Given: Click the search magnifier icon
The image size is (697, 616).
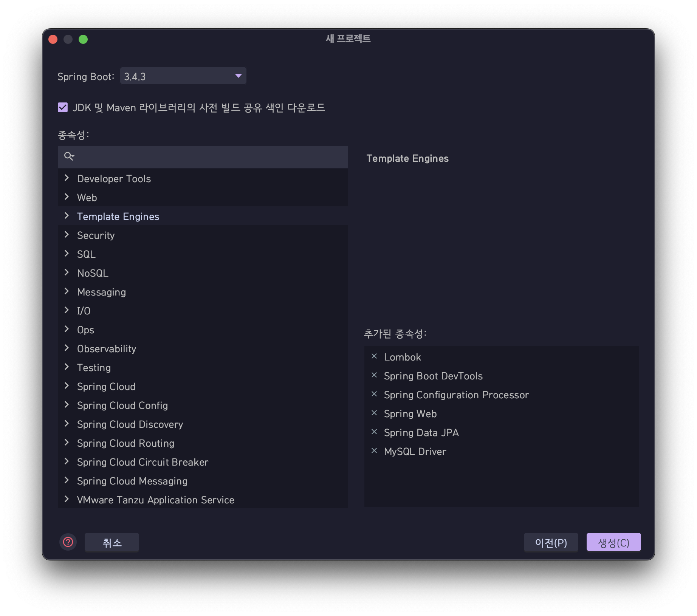Looking at the screenshot, I should click(69, 156).
